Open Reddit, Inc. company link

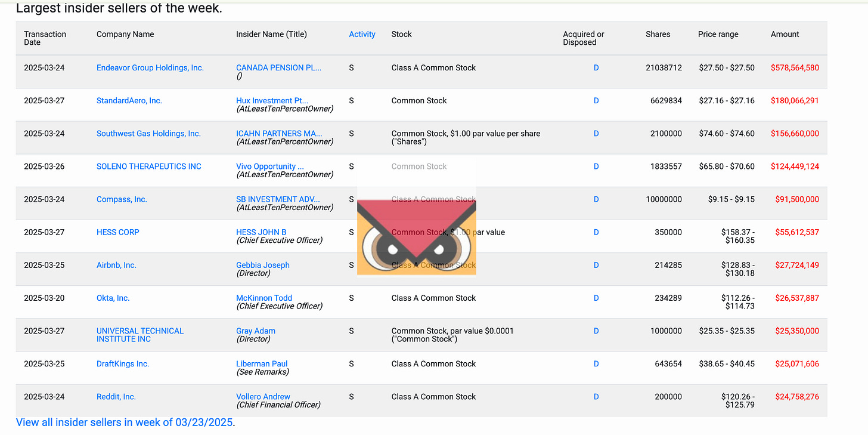(116, 397)
